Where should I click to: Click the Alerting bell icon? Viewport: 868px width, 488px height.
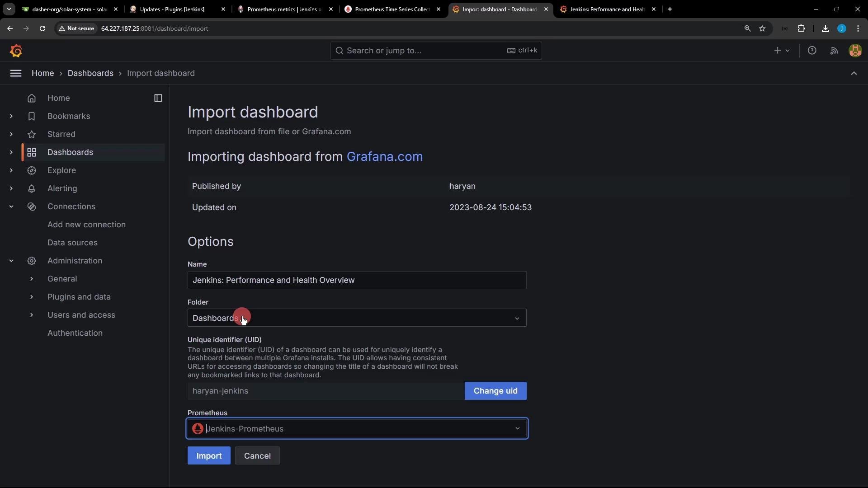[32, 188]
